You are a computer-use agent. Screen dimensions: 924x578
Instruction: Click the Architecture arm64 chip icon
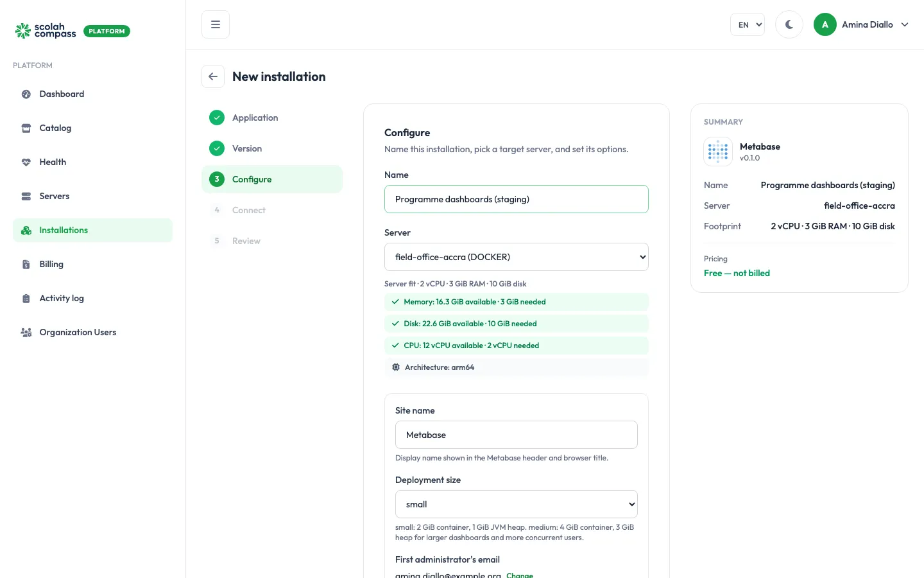[396, 367]
